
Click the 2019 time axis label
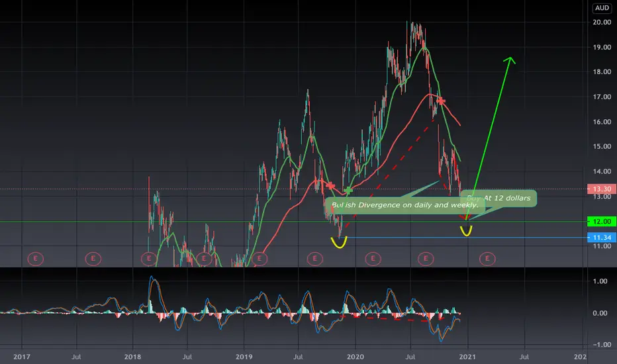[x=244, y=357]
